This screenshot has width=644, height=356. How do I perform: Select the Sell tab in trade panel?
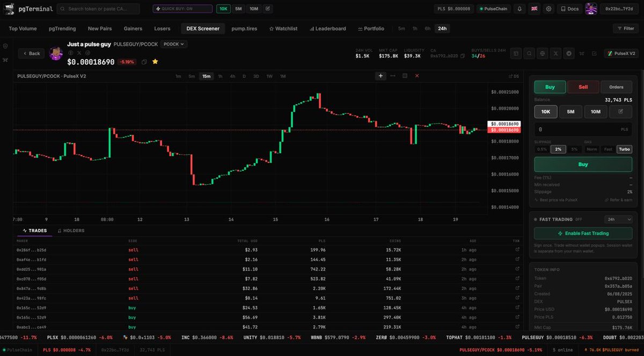click(x=583, y=87)
